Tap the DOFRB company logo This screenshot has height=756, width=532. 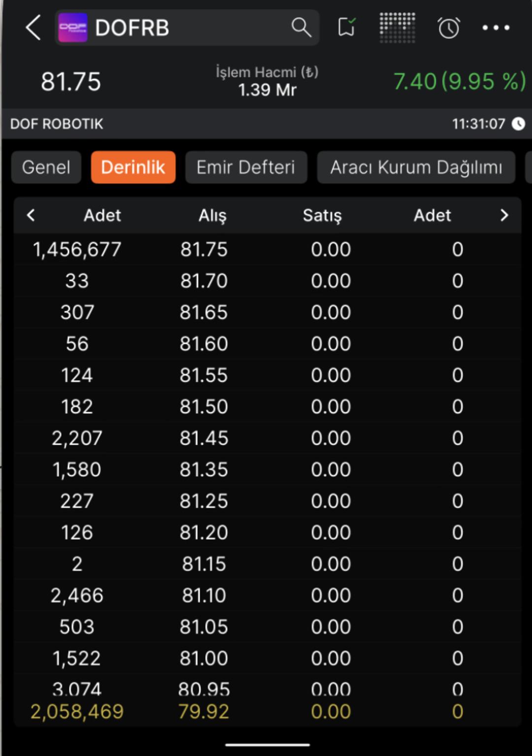(x=72, y=28)
